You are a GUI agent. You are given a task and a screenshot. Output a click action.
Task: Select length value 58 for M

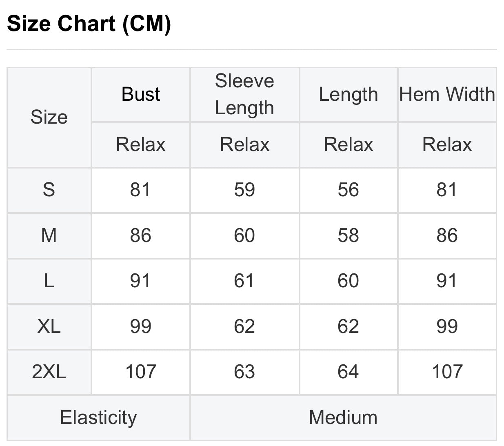tap(349, 235)
